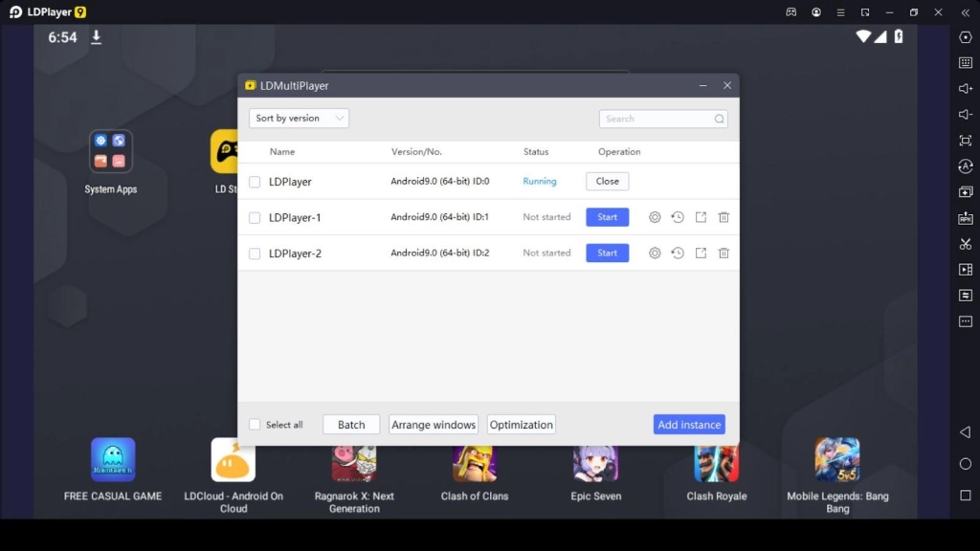Check the LDPlayer-2 instance checkbox
The height and width of the screenshot is (551, 980).
tap(255, 253)
